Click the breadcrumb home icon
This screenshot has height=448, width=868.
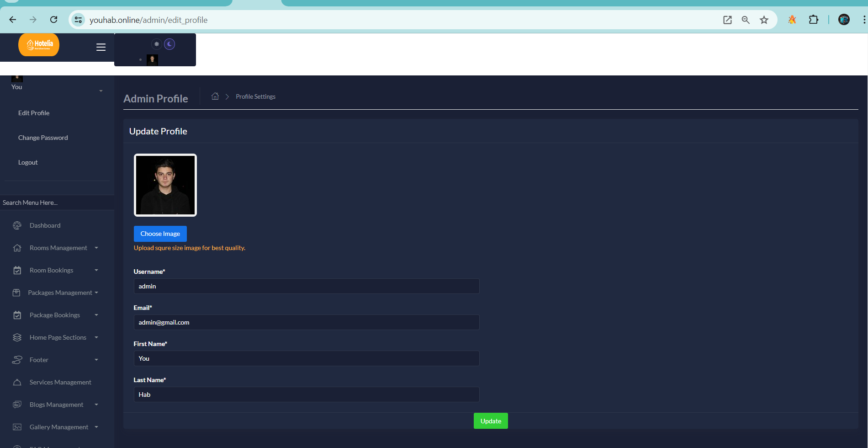(215, 96)
